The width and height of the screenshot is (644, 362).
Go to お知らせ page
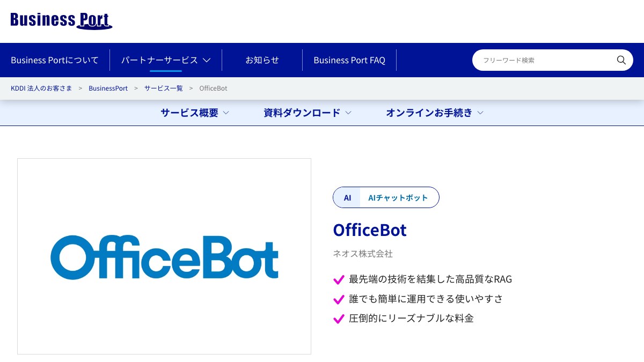[x=262, y=60]
